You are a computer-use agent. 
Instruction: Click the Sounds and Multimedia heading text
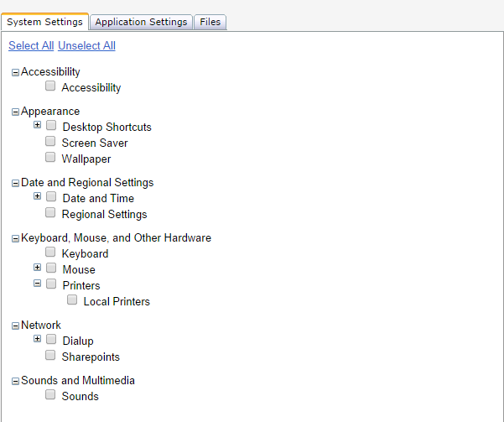[78, 381]
